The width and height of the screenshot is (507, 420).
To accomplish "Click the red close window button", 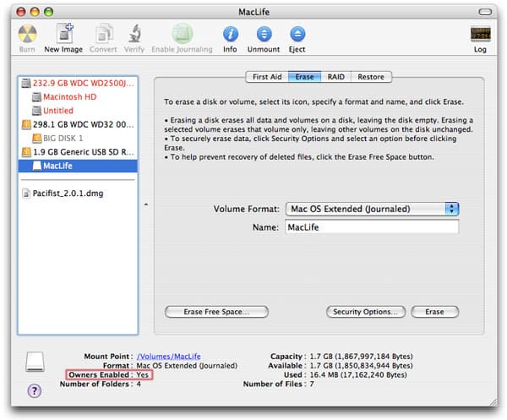I will pos(21,12).
